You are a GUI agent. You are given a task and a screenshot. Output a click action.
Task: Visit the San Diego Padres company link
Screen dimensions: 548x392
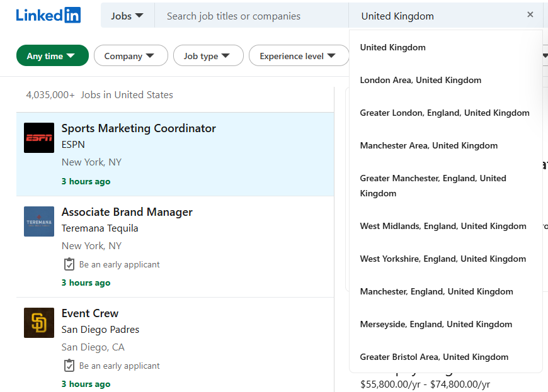tap(100, 330)
